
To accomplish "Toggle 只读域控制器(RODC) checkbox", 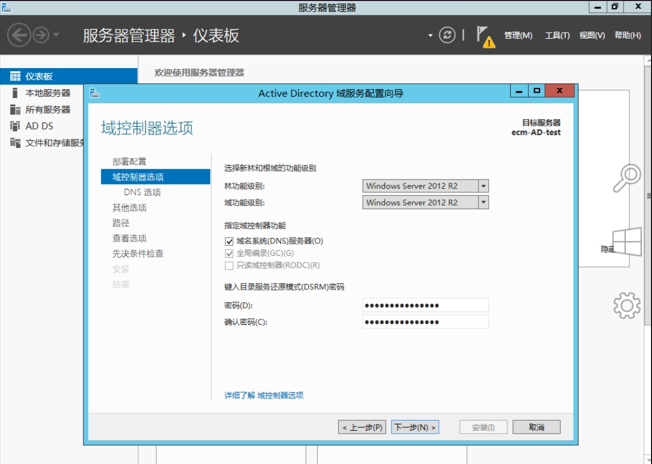I will pos(229,265).
